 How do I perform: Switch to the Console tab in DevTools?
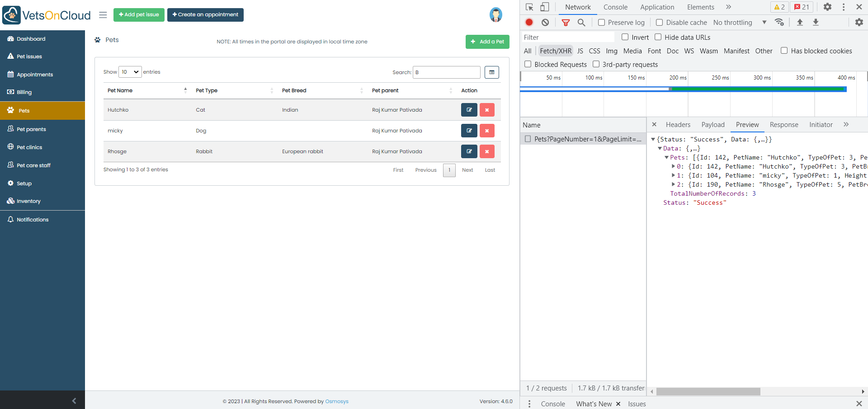pos(615,7)
